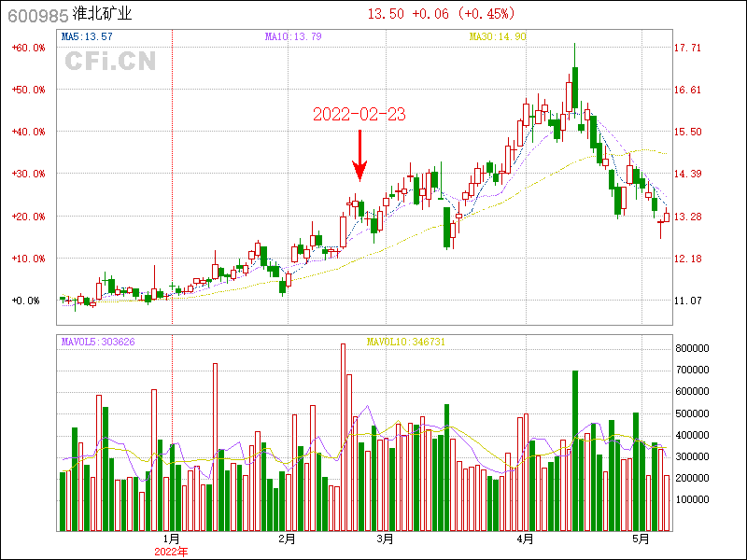Viewport: 747px width, 560px height.
Task: Click the MAVOL10:346731 volume label
Action: tap(406, 343)
